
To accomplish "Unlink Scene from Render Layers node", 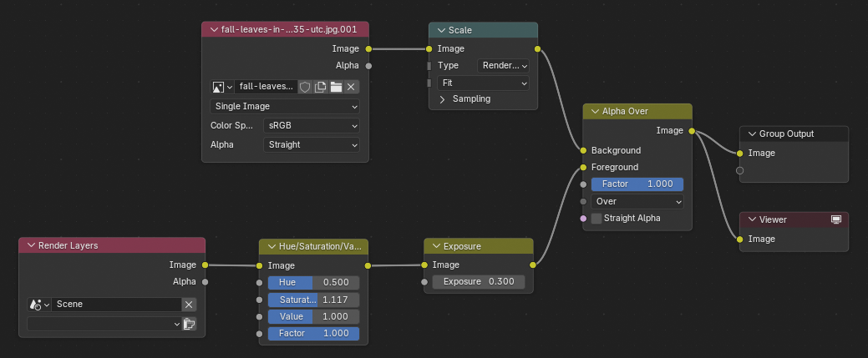I will (x=189, y=305).
